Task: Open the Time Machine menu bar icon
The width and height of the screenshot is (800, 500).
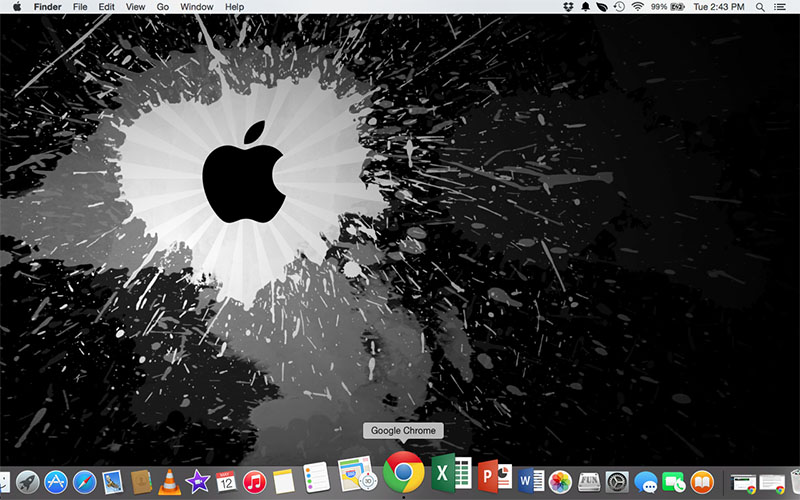Action: tap(620, 7)
